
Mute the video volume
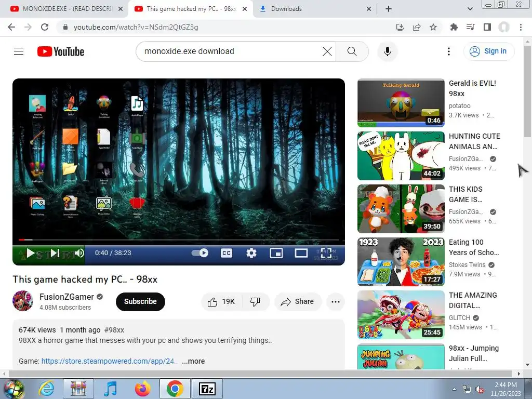pos(79,253)
